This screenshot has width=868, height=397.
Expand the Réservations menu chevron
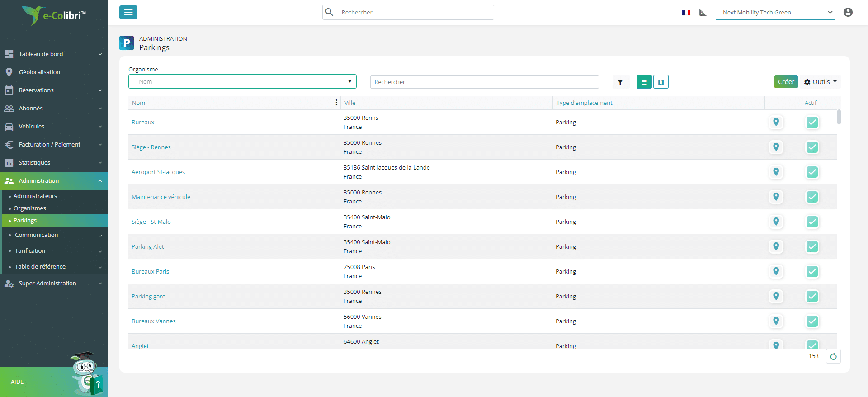pos(100,90)
